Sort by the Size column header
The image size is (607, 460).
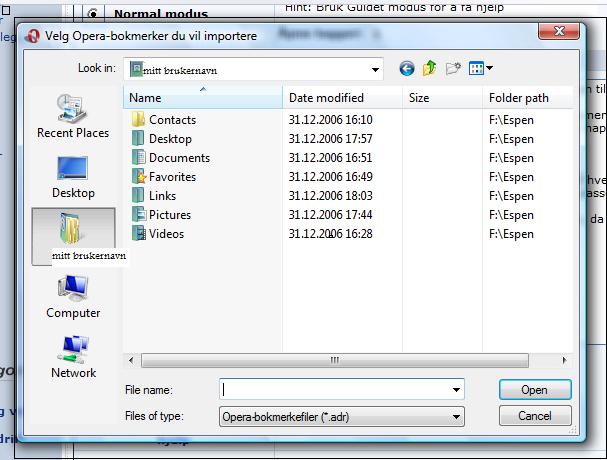[442, 98]
